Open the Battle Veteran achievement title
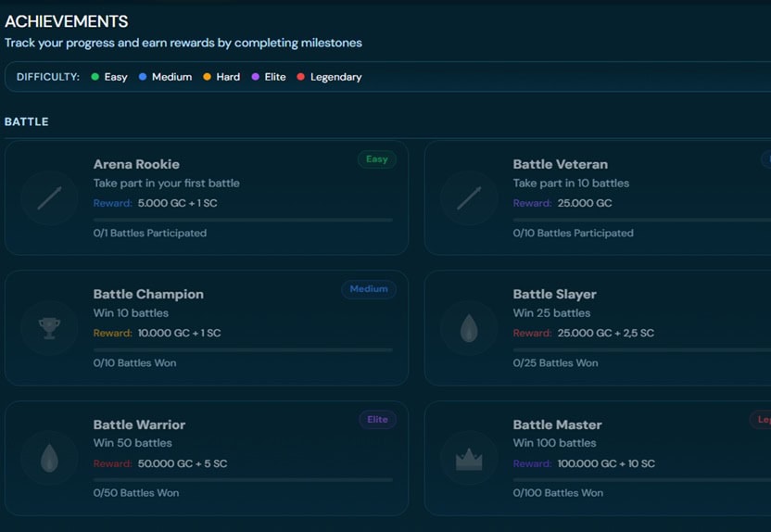This screenshot has height=532, width=771. pyautogui.click(x=560, y=164)
